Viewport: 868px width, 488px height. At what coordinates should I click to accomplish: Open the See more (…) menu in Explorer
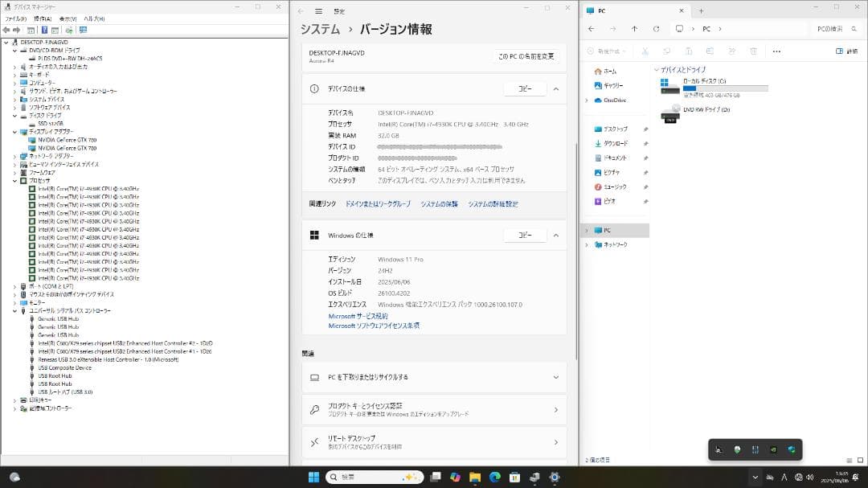point(776,51)
